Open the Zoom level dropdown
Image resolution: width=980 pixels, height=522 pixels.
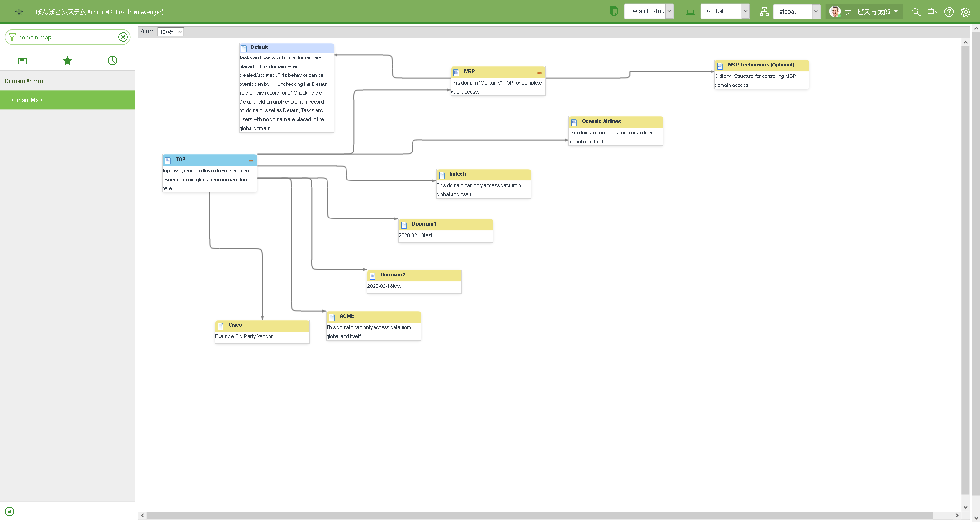click(171, 32)
